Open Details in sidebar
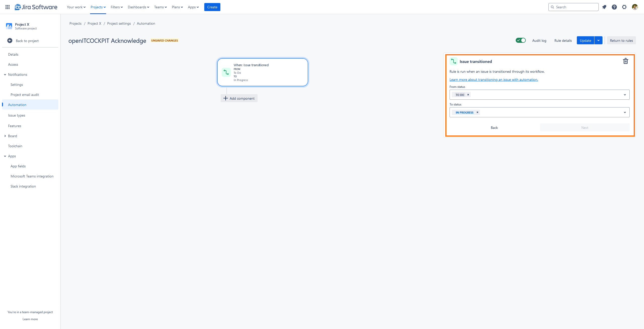 30,54
